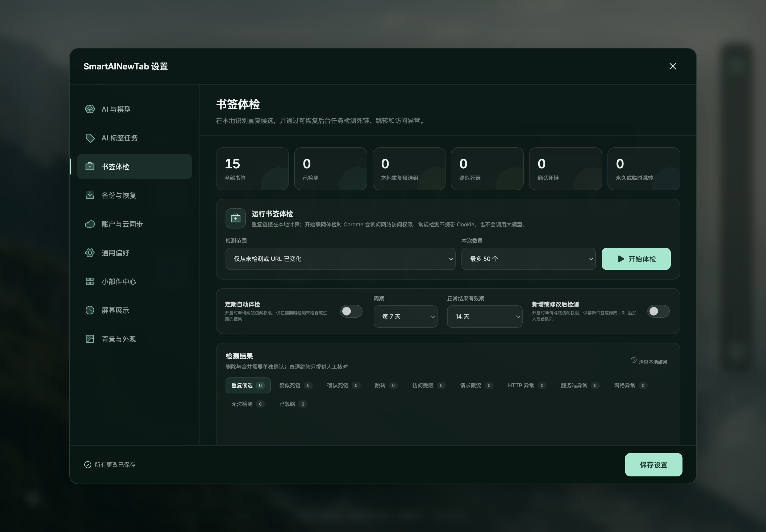The height and width of the screenshot is (532, 766).
Task: Click the 确认死链 stat card
Action: click(565, 169)
